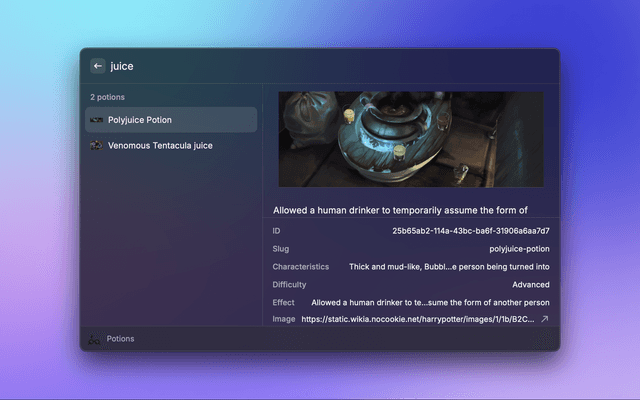This screenshot has width=640, height=400.
Task: Click the Difficulty metadata label
Action: click(x=289, y=285)
